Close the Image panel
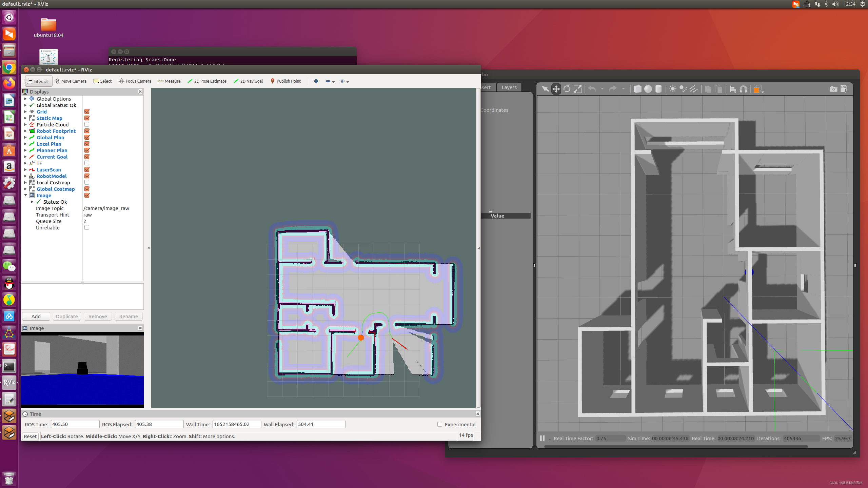The width and height of the screenshot is (868, 488). (140, 328)
